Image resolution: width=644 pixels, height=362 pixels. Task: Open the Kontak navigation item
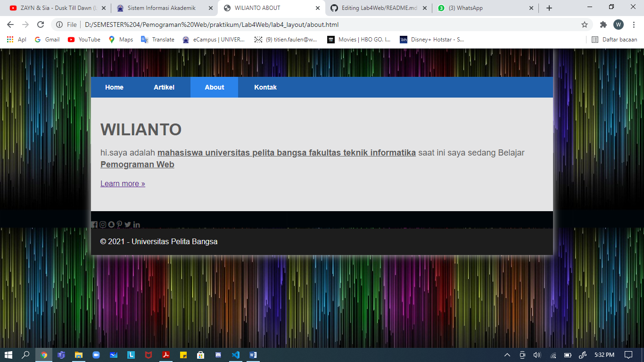click(x=265, y=87)
